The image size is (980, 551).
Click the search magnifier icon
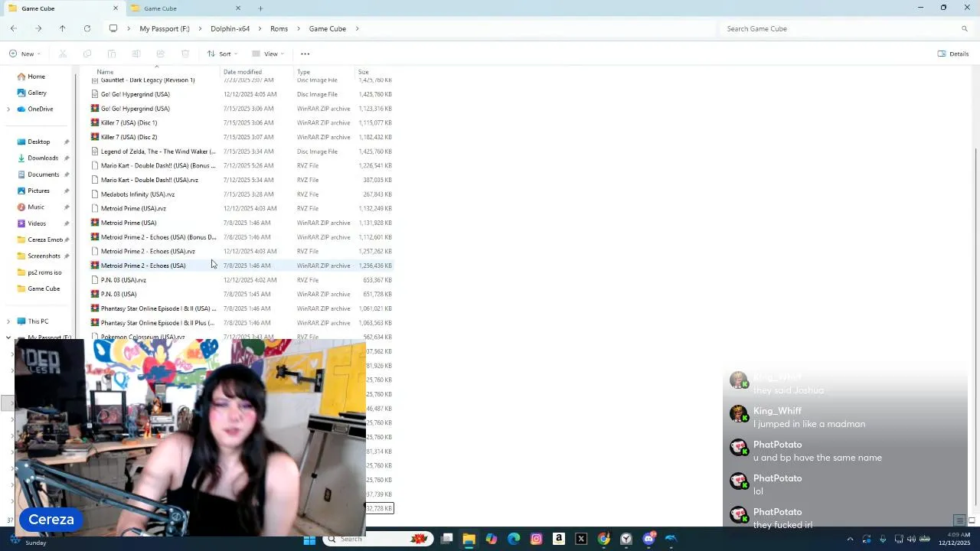pos(965,28)
